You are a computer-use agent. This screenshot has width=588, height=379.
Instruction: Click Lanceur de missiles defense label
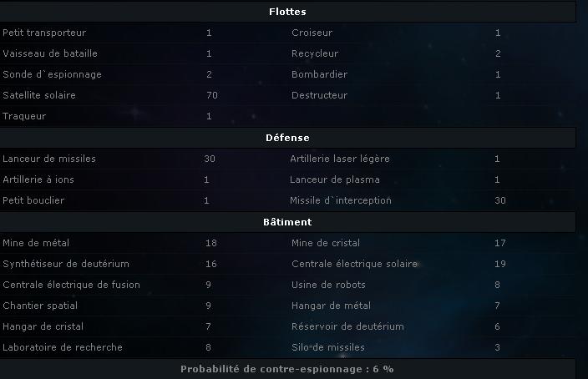[49, 159]
